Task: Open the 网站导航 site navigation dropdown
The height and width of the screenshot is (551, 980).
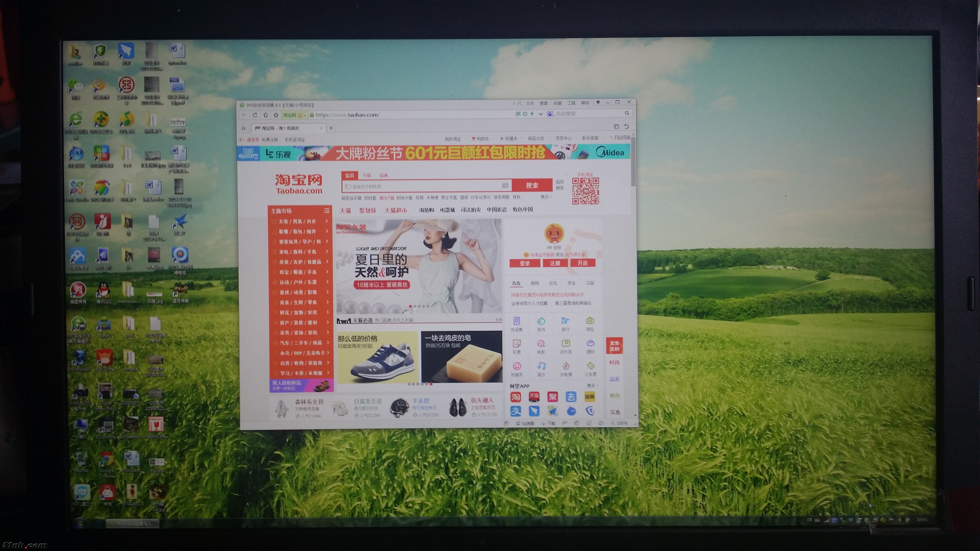Action: (x=621, y=138)
